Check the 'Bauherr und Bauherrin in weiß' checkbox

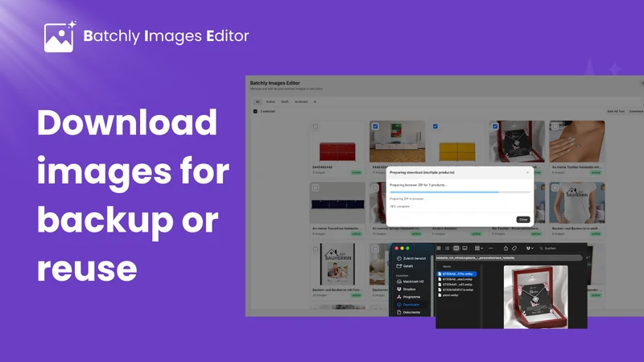(555, 188)
